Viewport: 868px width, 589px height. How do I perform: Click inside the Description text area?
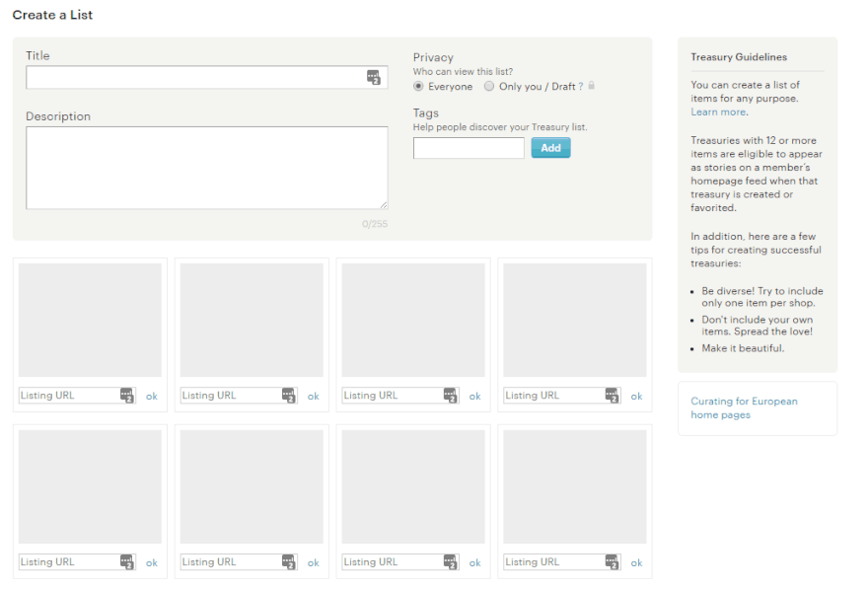pos(206,168)
